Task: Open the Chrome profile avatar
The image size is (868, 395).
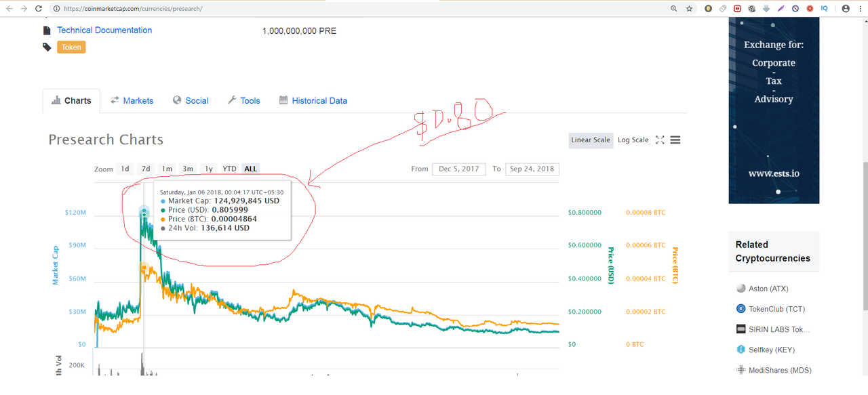Action: click(846, 9)
